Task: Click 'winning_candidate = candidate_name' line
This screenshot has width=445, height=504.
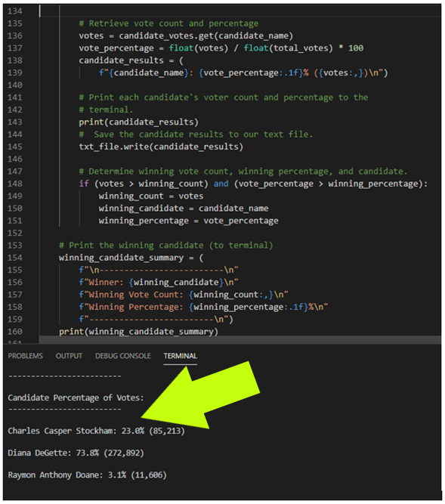Action: [184, 209]
